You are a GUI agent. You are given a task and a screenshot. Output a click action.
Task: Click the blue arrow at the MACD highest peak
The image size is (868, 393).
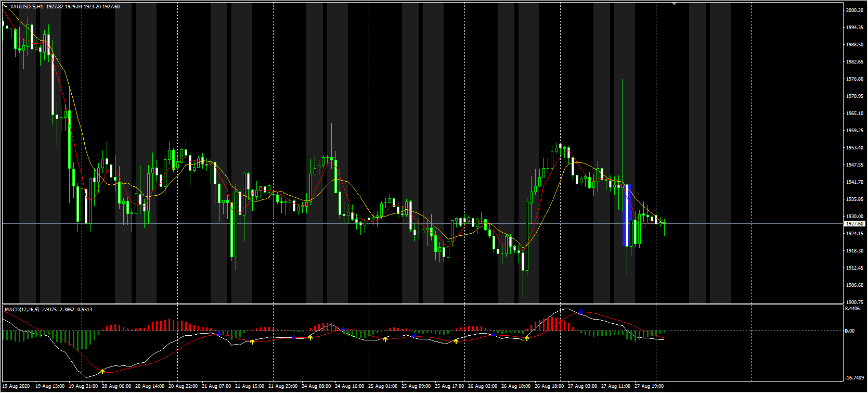[580, 312]
